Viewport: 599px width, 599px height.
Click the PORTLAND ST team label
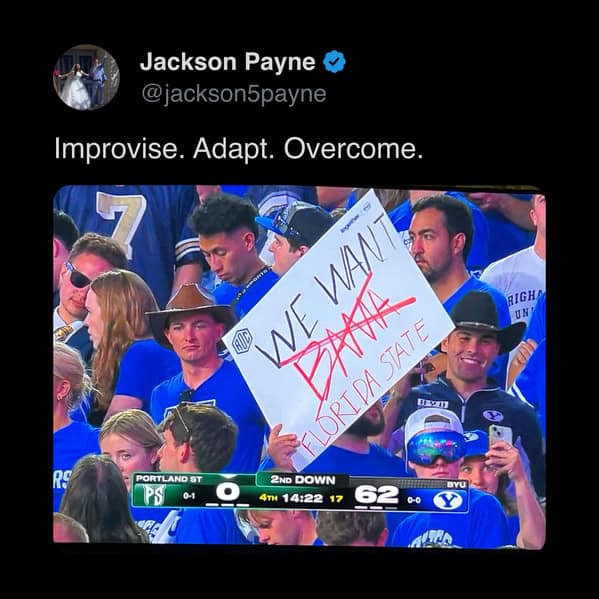(169, 479)
